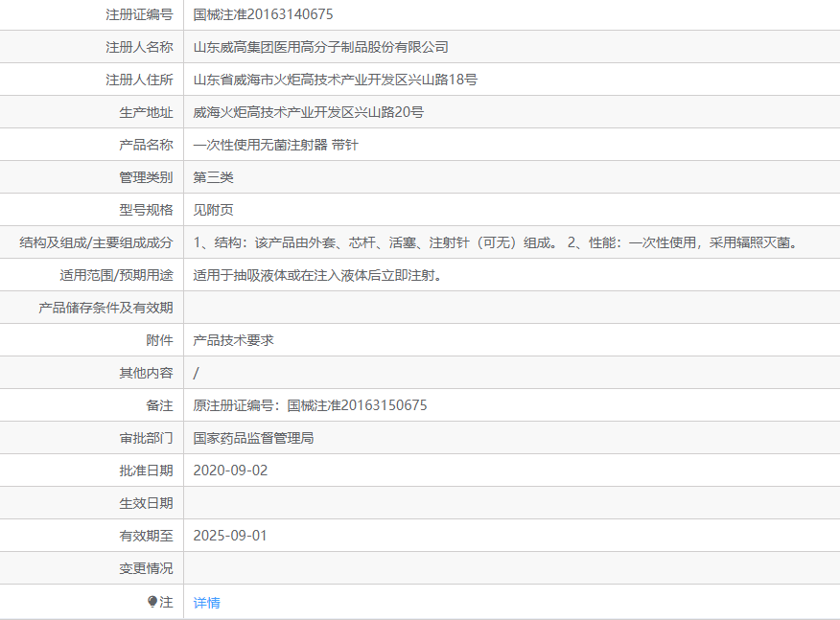Select product name 一次性使用无菌注射器 带针
This screenshot has height=620, width=840.
point(275,145)
